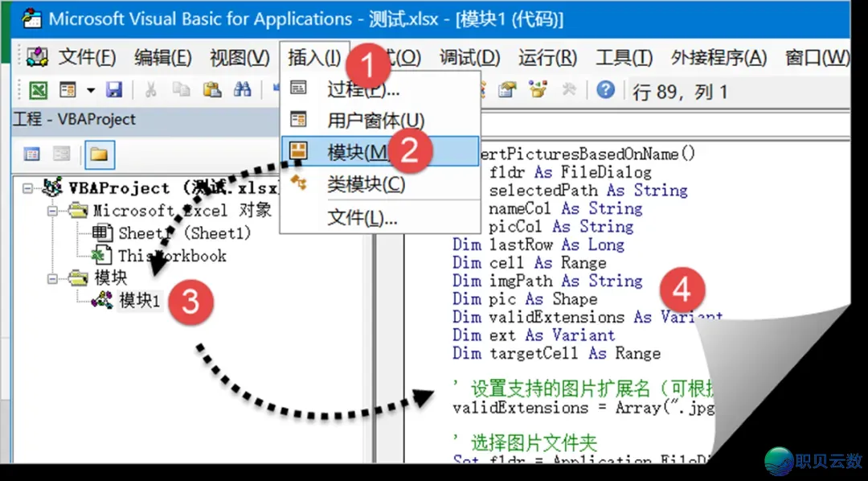868x481 pixels.
Task: Click the View Microsoft Excel toolbar icon
Action: click(39, 90)
